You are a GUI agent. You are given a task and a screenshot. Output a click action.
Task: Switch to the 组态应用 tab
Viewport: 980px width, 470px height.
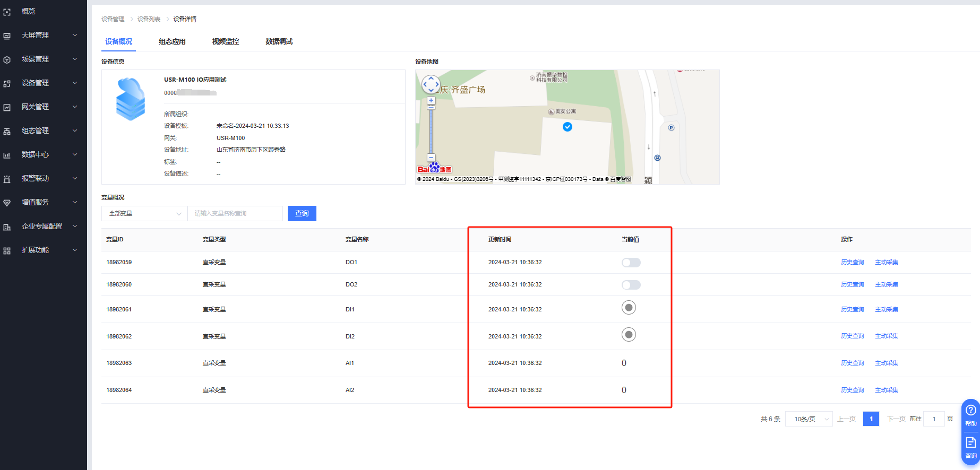pos(172,41)
